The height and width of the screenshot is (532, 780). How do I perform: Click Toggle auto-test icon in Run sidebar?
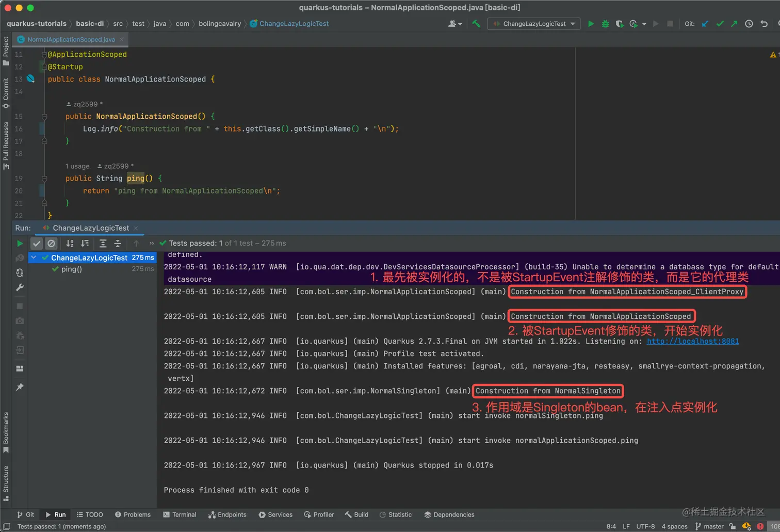20,272
